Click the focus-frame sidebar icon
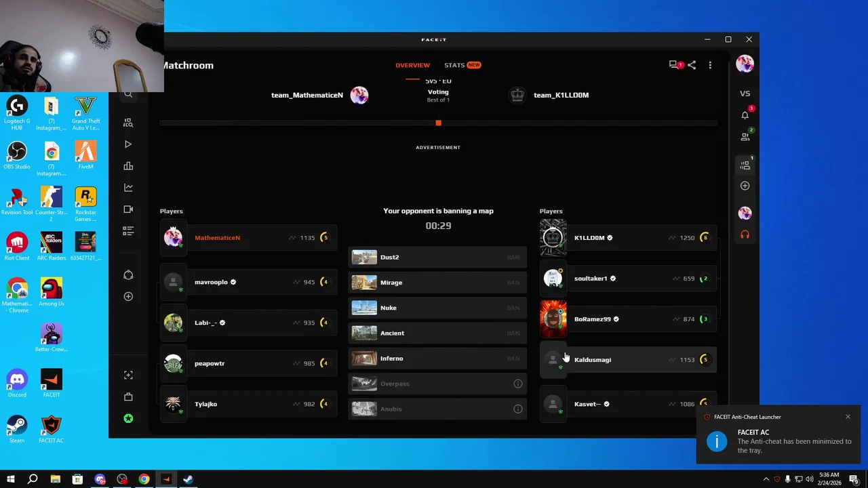This screenshot has width=868, height=488. point(128,375)
